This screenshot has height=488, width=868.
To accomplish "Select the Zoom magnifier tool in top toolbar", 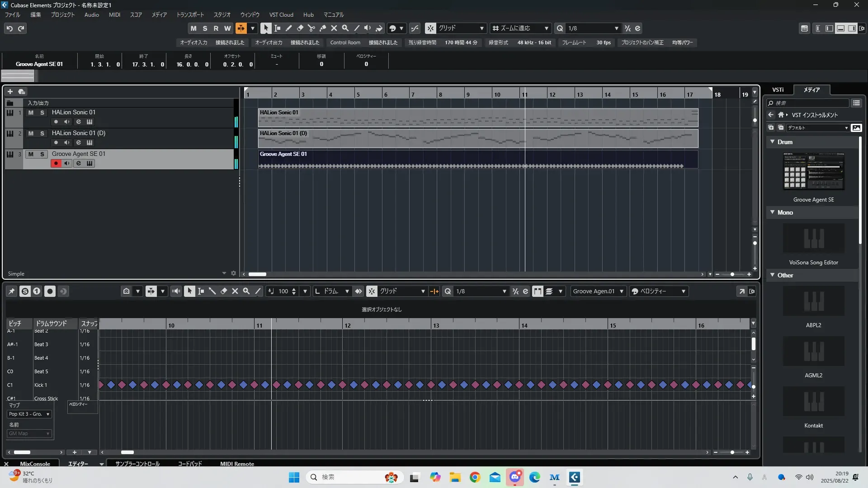I will 345,28.
